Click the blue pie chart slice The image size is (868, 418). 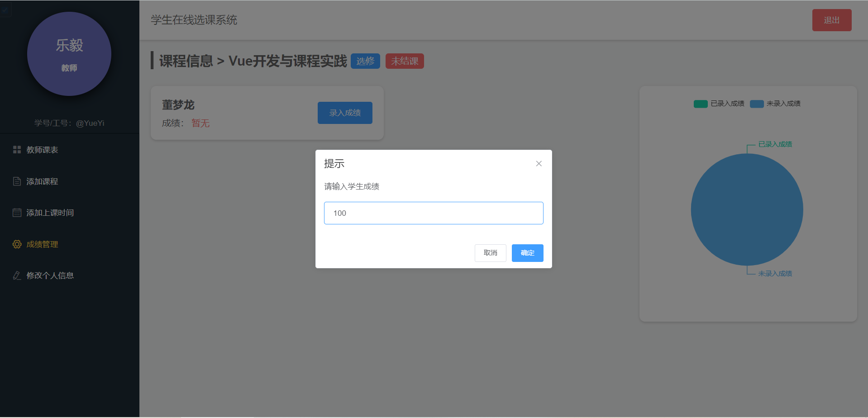click(747, 209)
